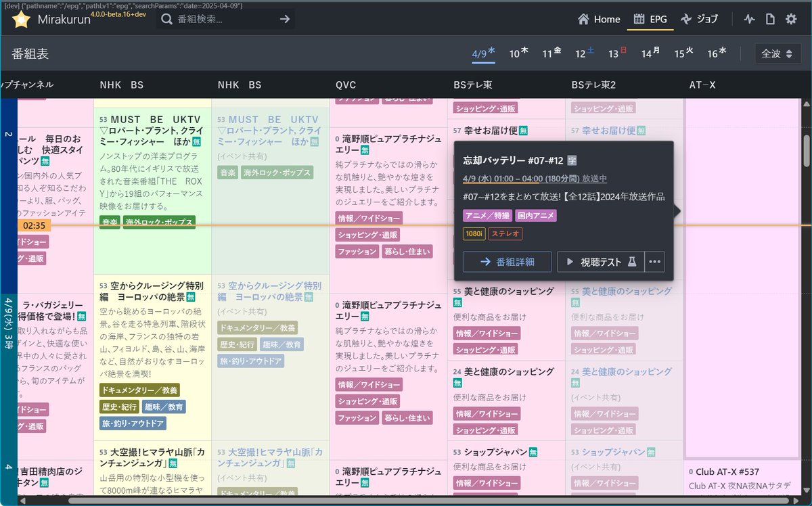Open ショップジャパン in BSテレ東2 column

[x=614, y=452]
